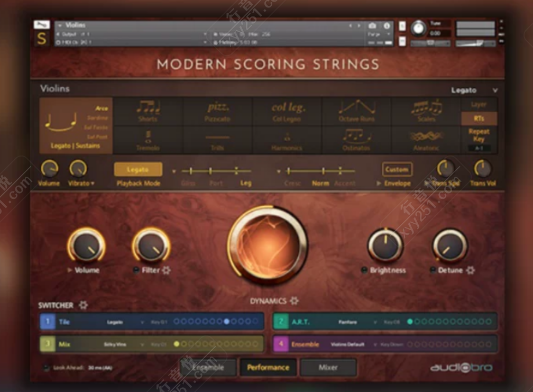
Task: Click the Kontakt snapshot camera icon
Action: pos(373,26)
